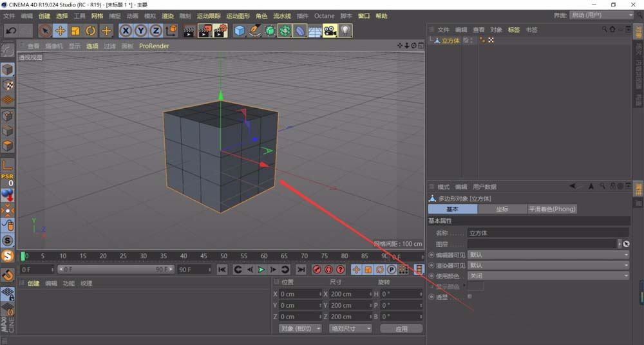Switch to edges mode icon
The image size is (644, 345).
coord(7,131)
